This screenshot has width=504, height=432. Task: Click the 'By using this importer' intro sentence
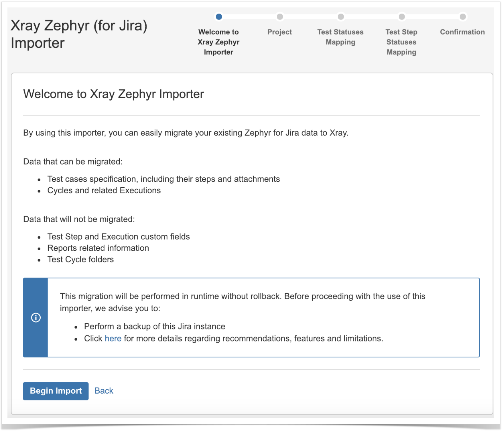(186, 133)
